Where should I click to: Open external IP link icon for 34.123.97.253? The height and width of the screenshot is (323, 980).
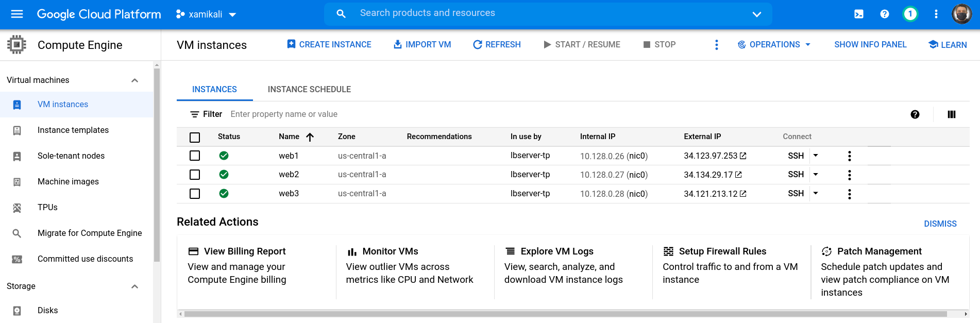tap(743, 156)
